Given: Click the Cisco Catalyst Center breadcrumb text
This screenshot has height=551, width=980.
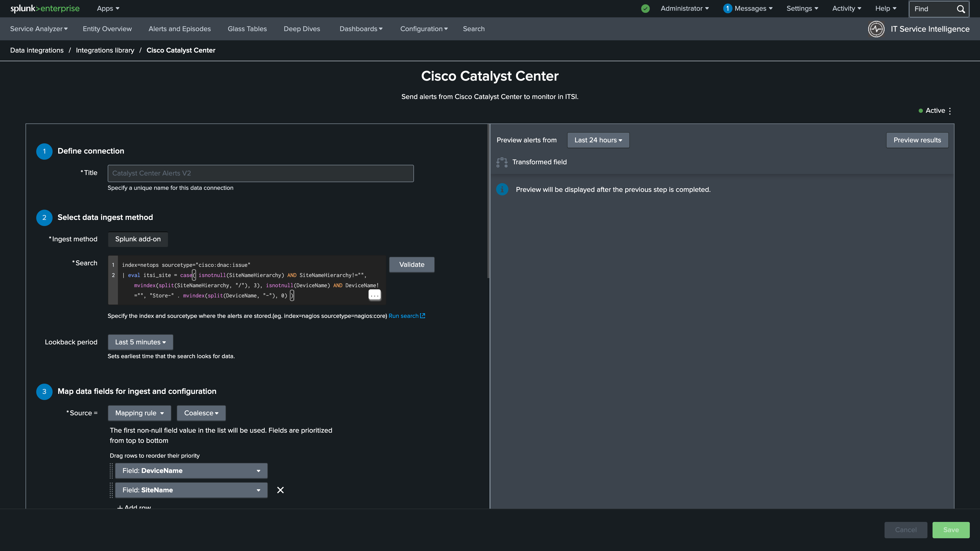Looking at the screenshot, I should point(181,50).
